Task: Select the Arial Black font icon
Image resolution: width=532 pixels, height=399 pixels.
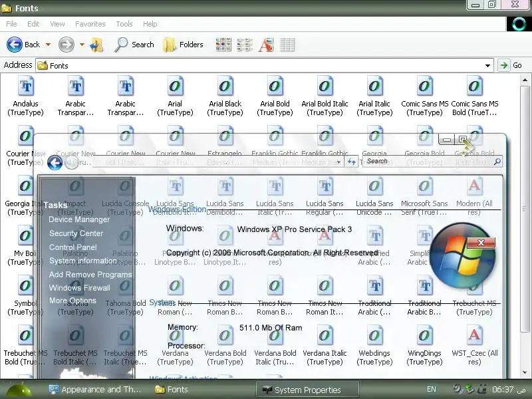Action: (225, 87)
